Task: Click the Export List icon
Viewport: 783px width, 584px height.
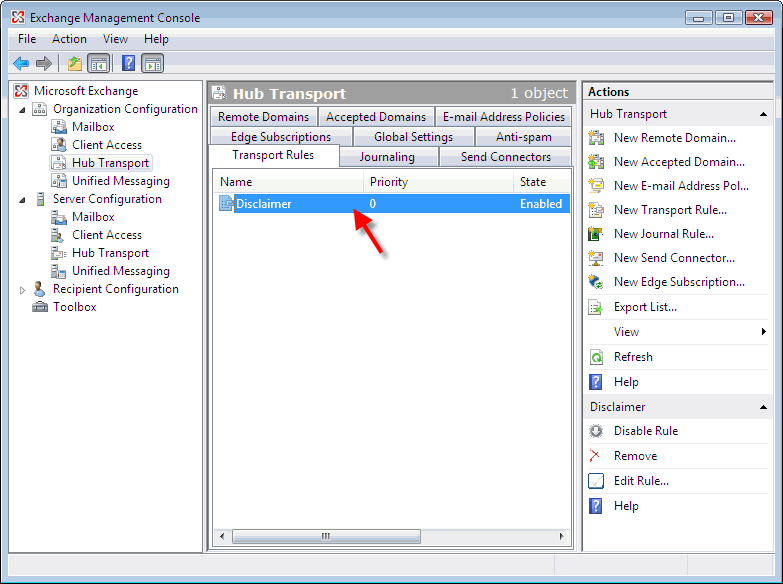Action: click(596, 307)
